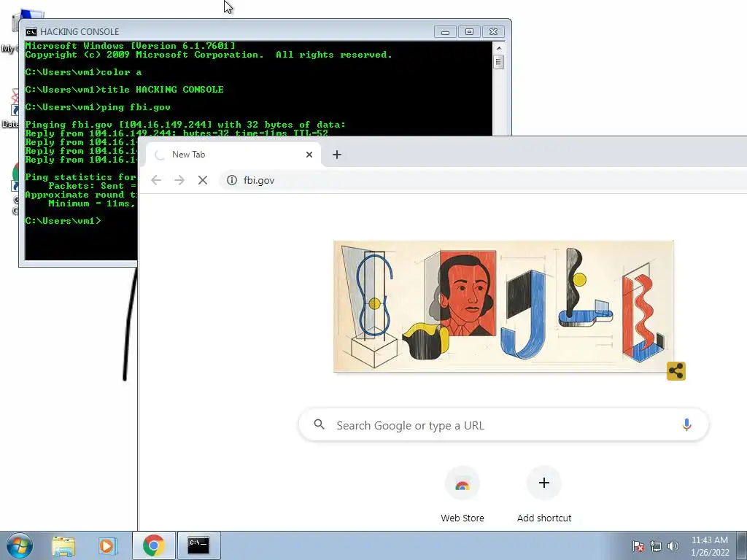Viewport: 747px width, 560px height.
Task: Click the Microsoft Windows version line
Action: click(x=130, y=46)
